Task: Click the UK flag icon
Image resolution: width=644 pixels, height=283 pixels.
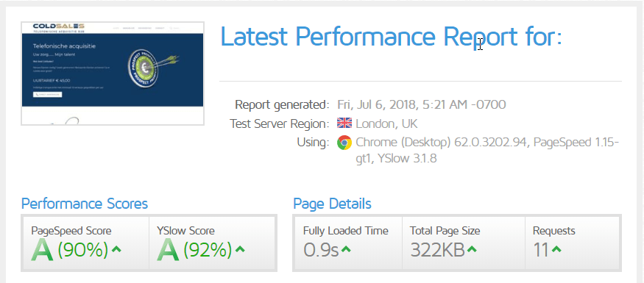Action: [x=344, y=123]
